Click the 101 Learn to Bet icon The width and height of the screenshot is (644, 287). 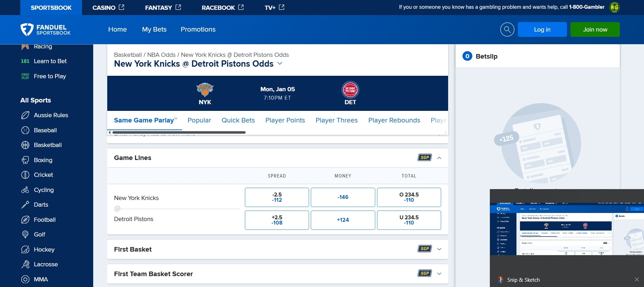[x=25, y=61]
